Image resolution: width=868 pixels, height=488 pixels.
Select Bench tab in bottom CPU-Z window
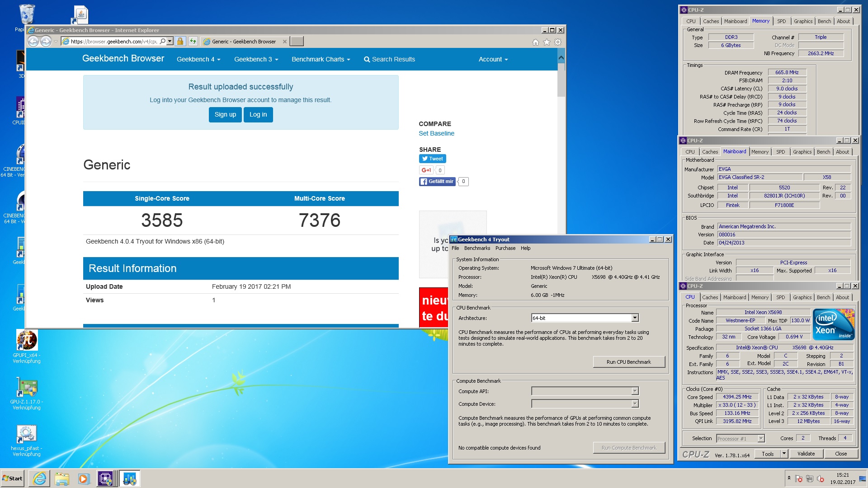coord(823,297)
